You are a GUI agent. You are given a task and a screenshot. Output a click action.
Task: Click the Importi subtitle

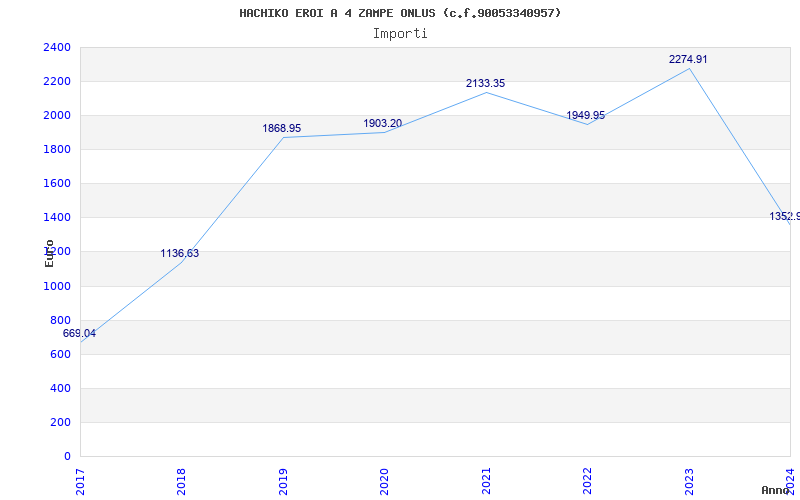(x=400, y=34)
